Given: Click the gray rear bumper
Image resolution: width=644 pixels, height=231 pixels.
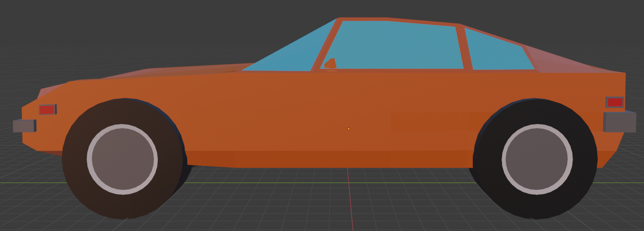Looking at the screenshot, I should [x=619, y=122].
